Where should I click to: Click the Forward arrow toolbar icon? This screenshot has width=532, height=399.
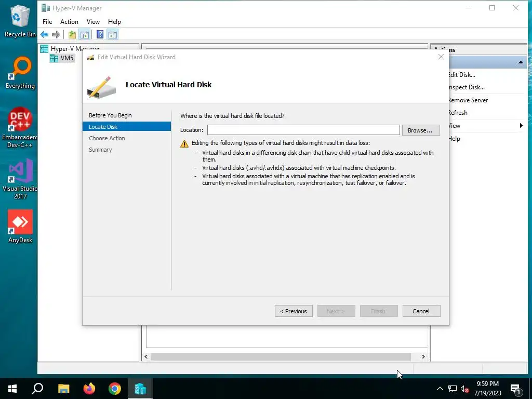[x=56, y=34]
